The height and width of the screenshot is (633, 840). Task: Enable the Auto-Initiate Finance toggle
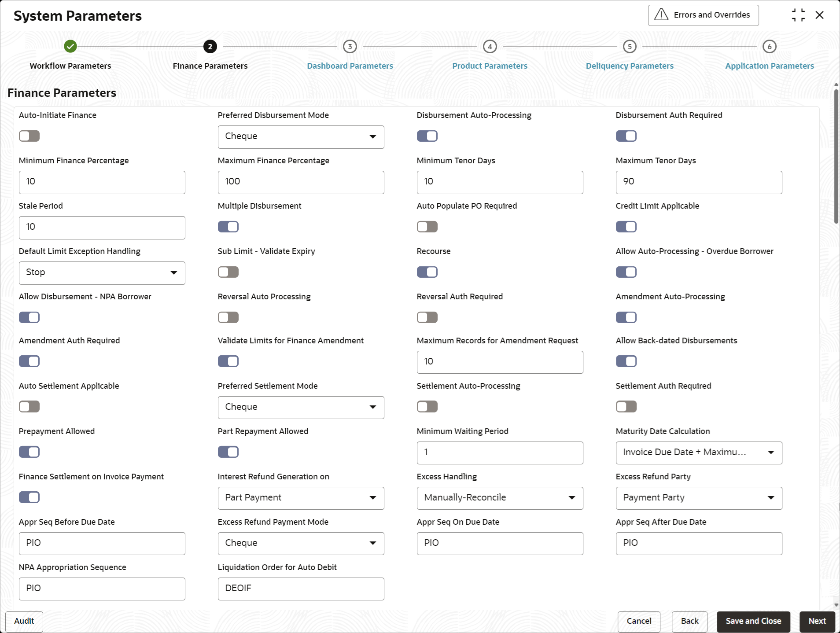[29, 136]
